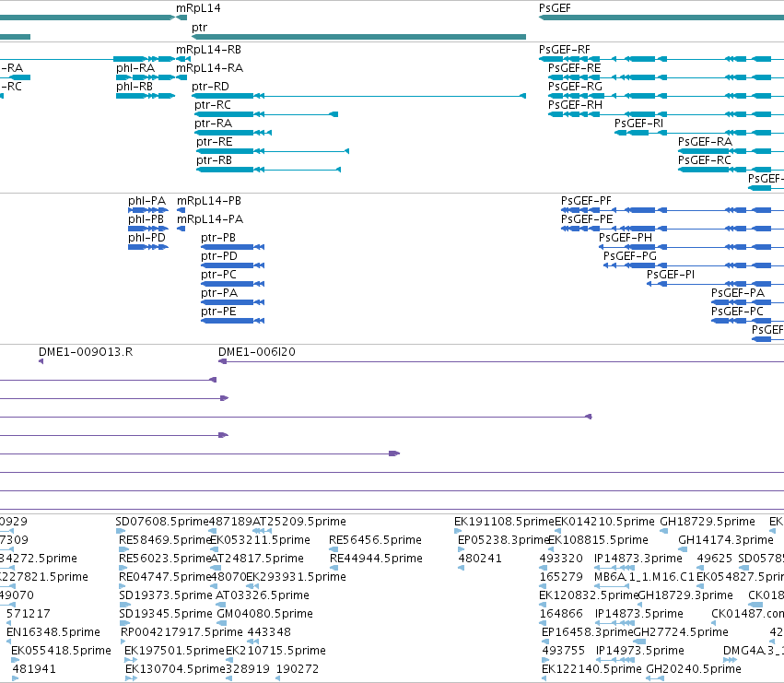Select the phl-PB protein label

tap(146, 219)
